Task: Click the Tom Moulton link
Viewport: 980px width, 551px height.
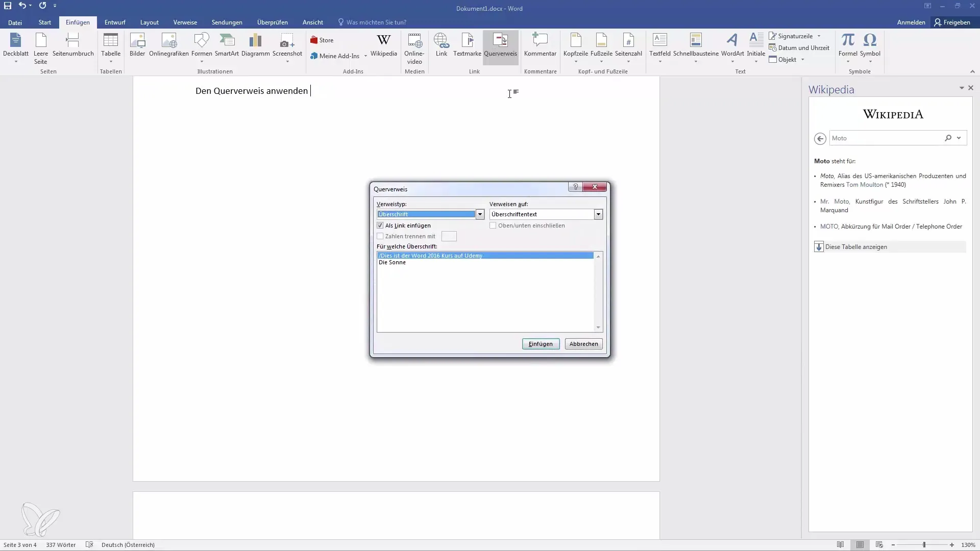Action: (865, 185)
